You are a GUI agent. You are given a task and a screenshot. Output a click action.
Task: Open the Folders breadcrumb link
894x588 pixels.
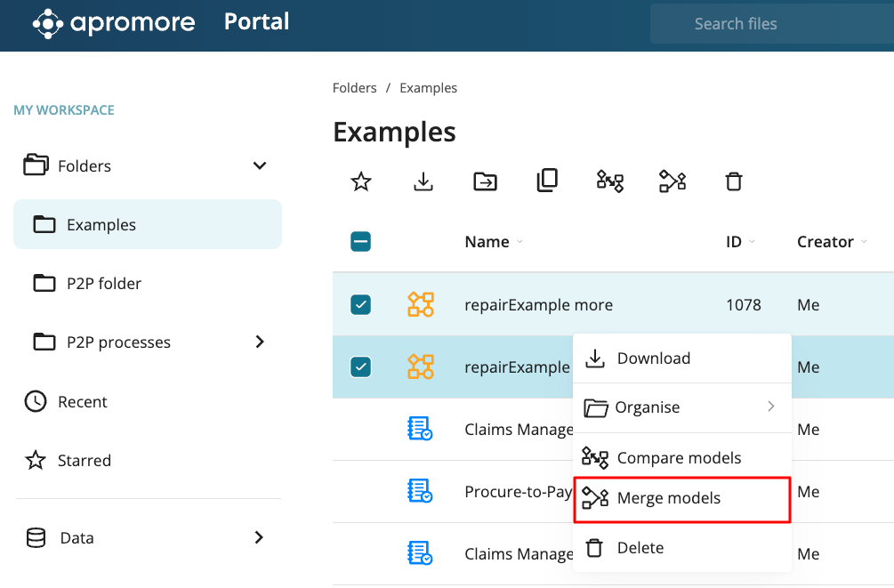pos(354,88)
